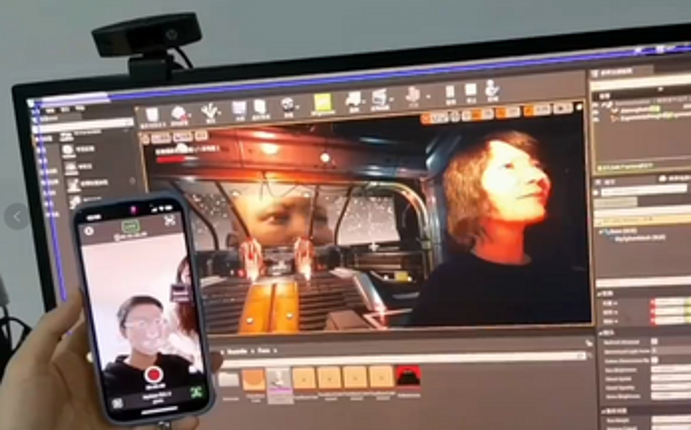
Task: Toggle viewport grid snapping orange icon
Action: tap(477, 114)
